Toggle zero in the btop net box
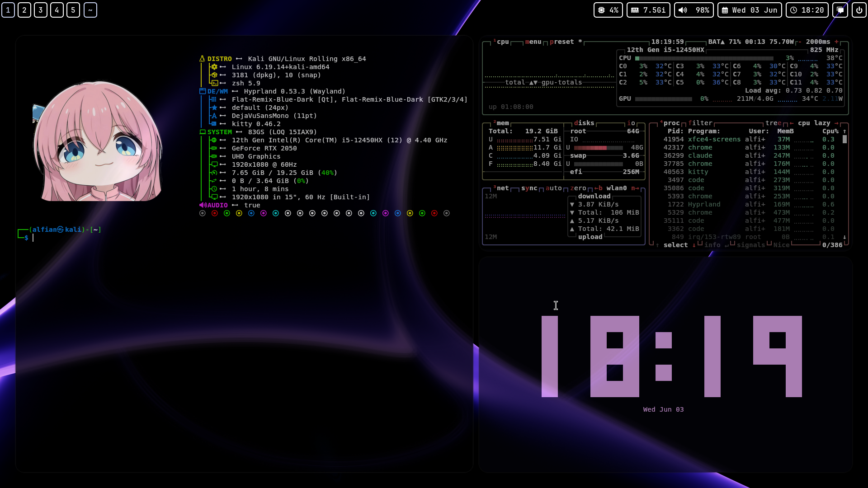 (x=578, y=188)
